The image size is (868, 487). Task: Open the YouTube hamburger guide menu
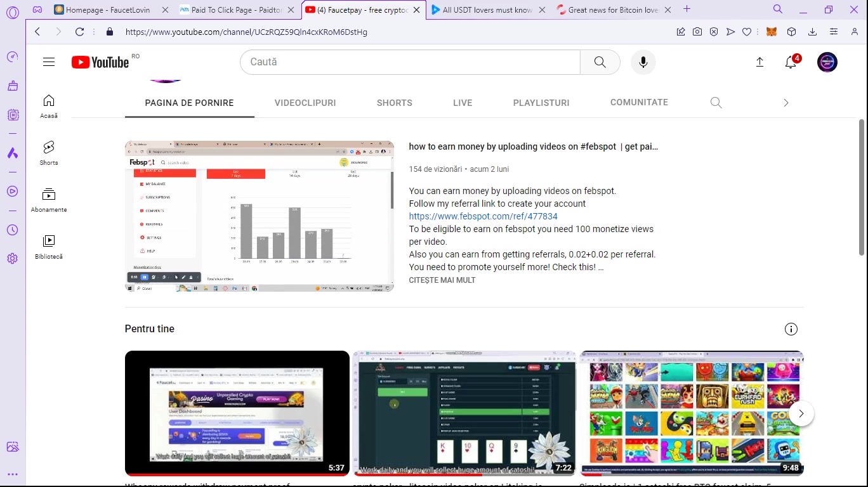click(x=49, y=62)
